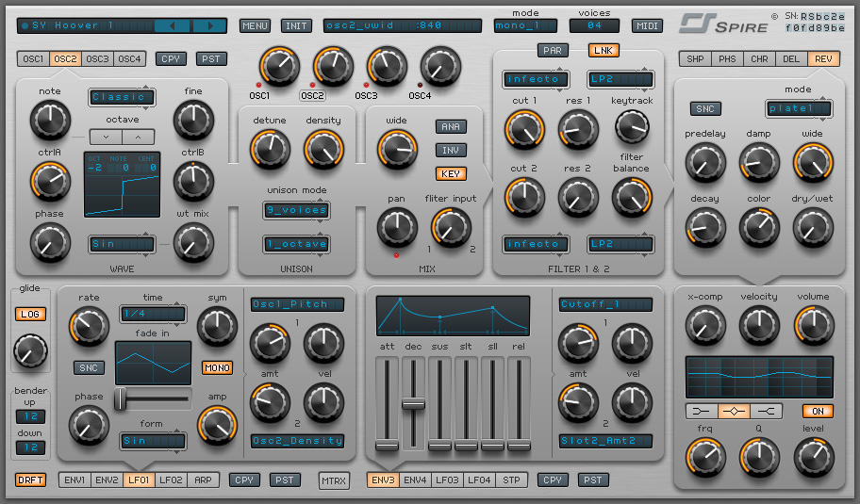Open the Classic oscillator mode dropdown

tap(122, 97)
